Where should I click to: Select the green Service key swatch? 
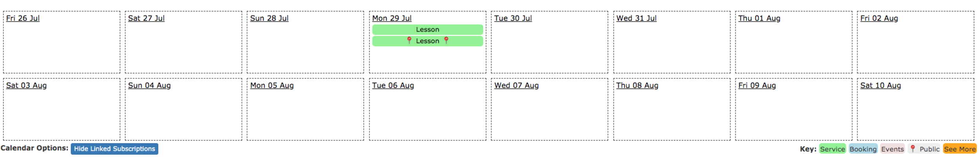pos(832,149)
